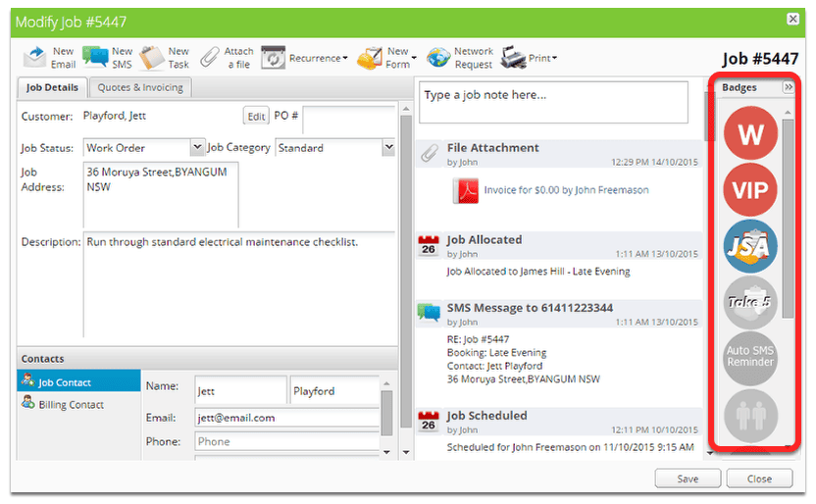Click the Billing Contact person icon
The height and width of the screenshot is (504, 816).
click(28, 402)
